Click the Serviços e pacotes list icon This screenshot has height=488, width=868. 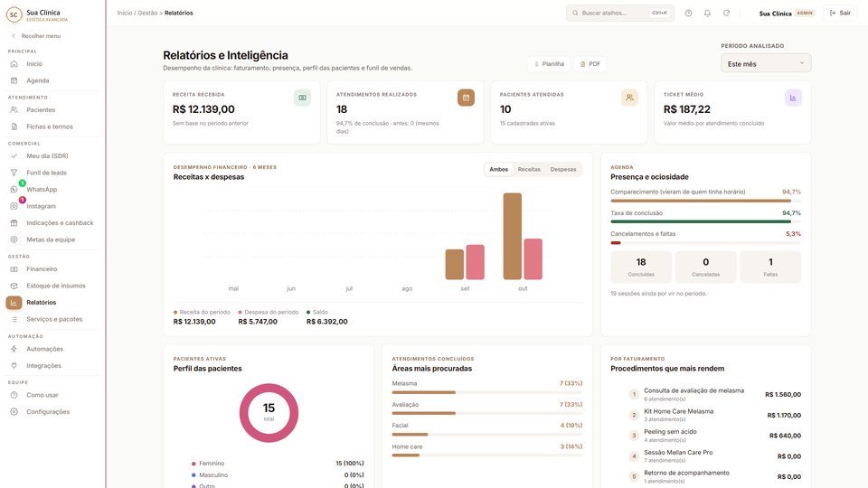[14, 319]
